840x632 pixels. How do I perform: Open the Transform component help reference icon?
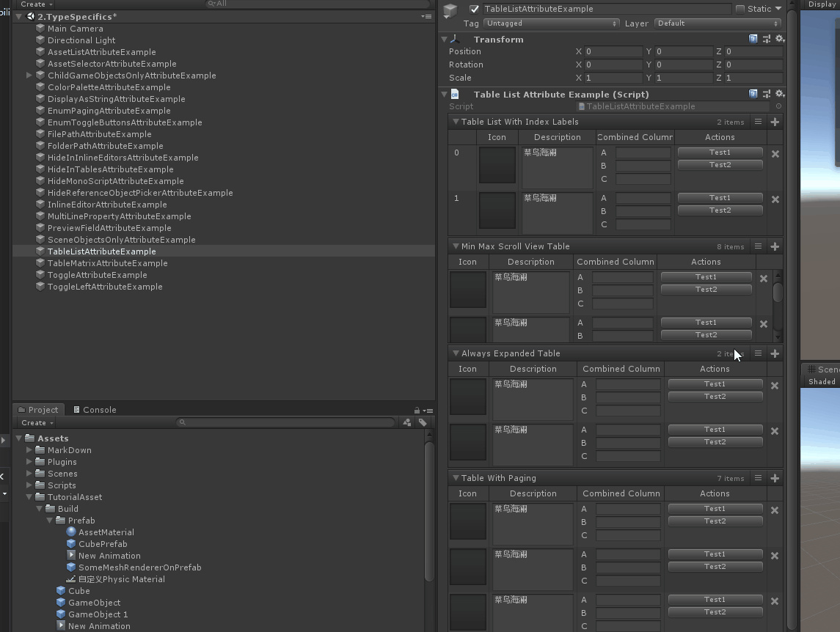[x=753, y=39]
